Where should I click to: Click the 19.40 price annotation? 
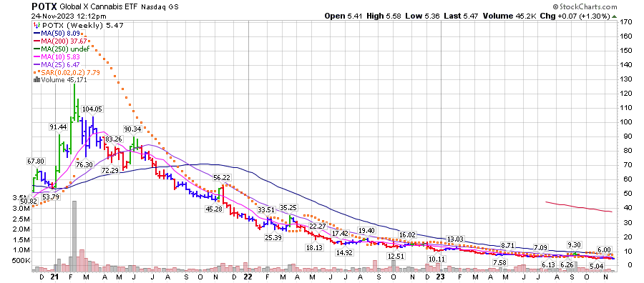coord(367,230)
